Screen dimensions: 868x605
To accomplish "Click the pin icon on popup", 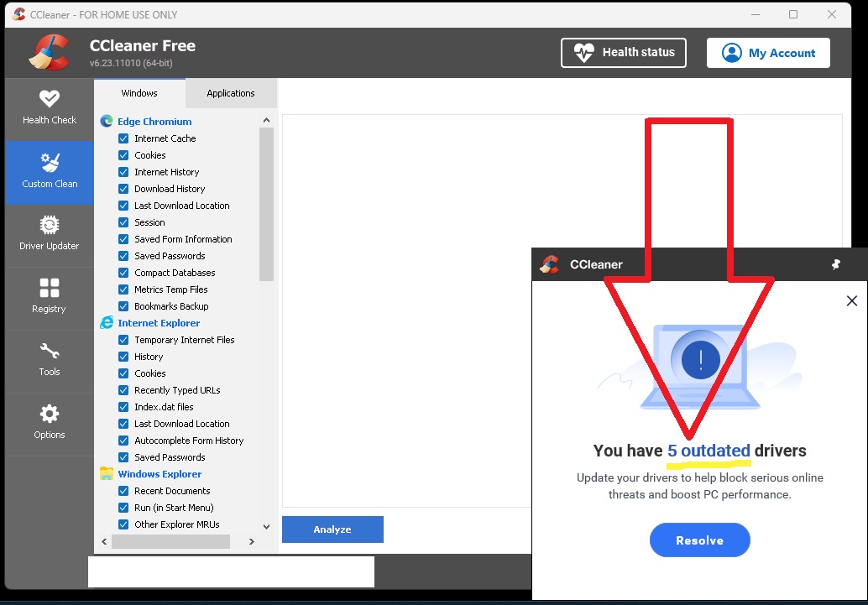I will [836, 264].
